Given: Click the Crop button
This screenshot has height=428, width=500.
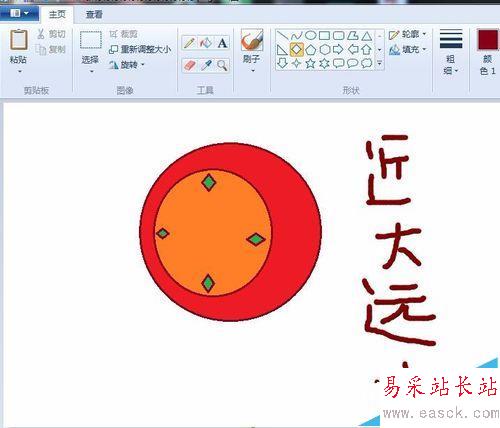Looking at the screenshot, I should tap(123, 34).
